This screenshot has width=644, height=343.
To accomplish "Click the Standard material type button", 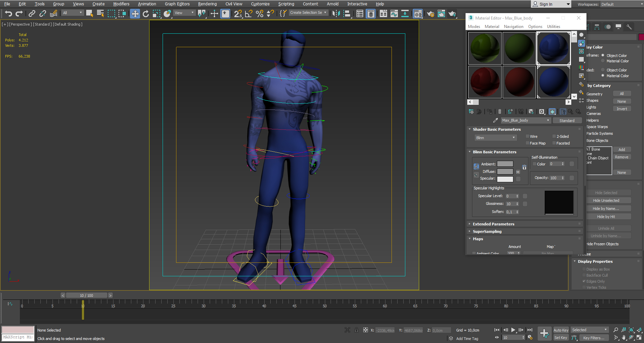I will click(x=567, y=120).
